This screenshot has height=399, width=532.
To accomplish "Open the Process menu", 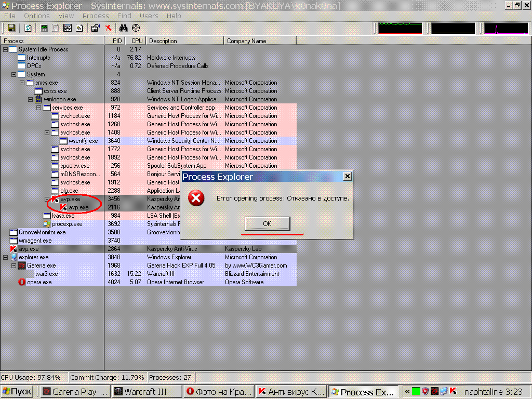I will click(x=96, y=16).
